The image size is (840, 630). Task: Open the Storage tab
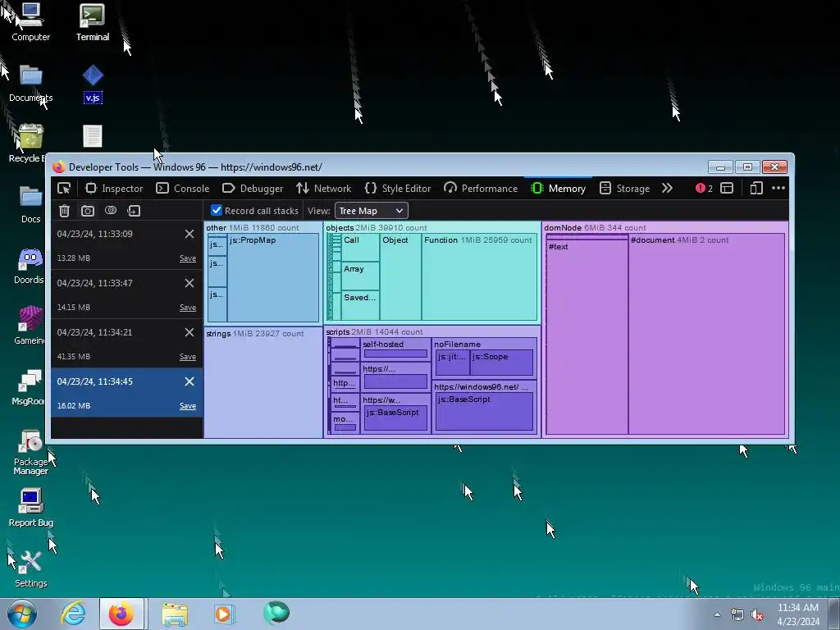[x=624, y=189]
